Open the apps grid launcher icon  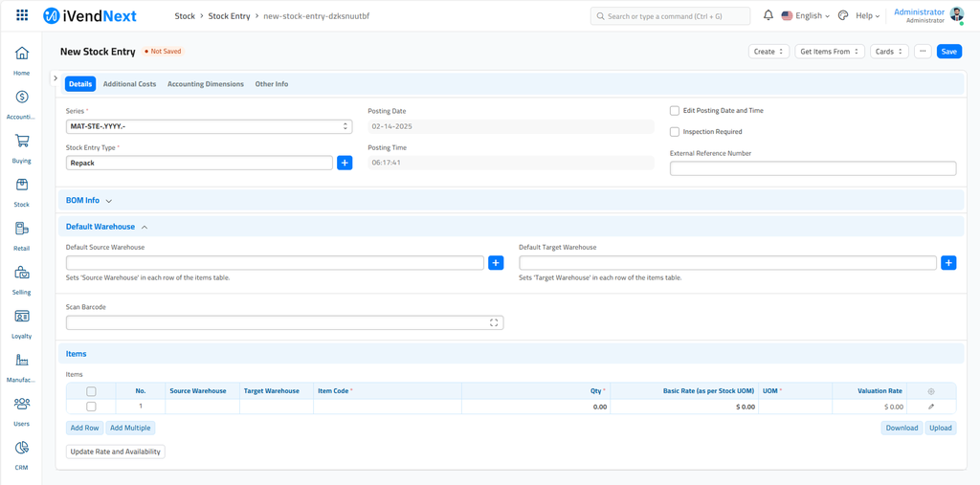[x=22, y=16]
